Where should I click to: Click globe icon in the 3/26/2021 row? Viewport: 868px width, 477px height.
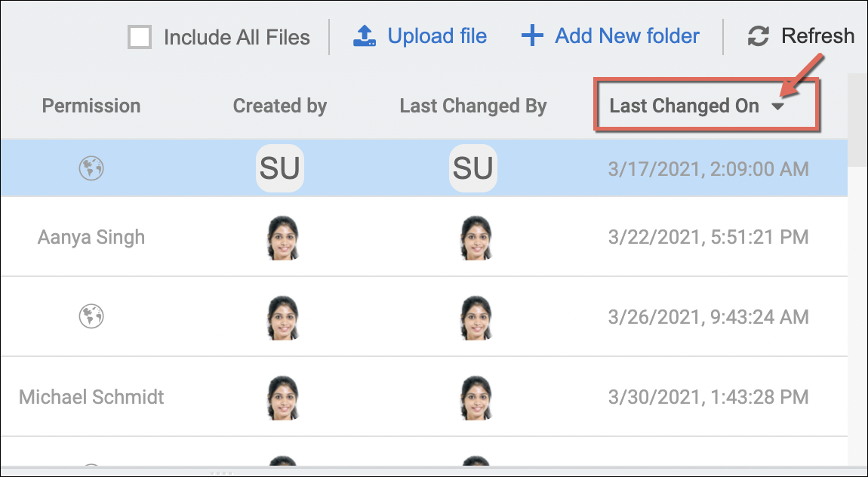coord(91,316)
